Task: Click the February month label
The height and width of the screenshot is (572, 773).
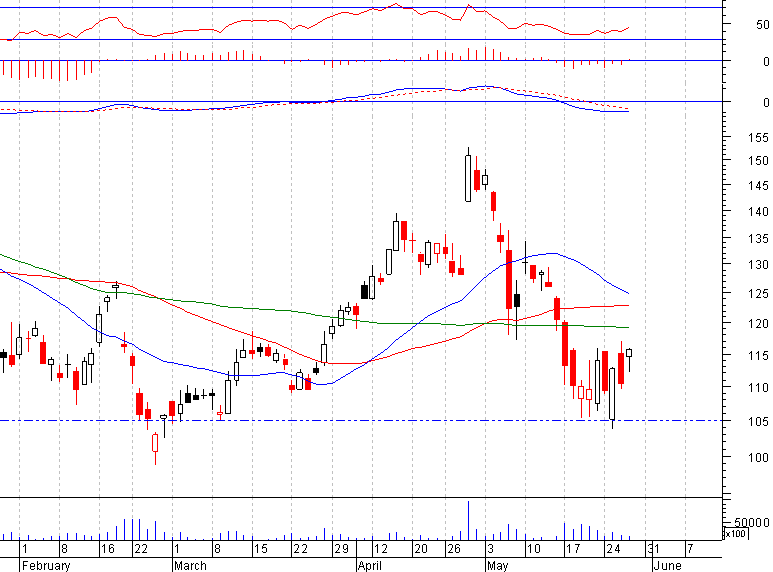Action: [46, 566]
